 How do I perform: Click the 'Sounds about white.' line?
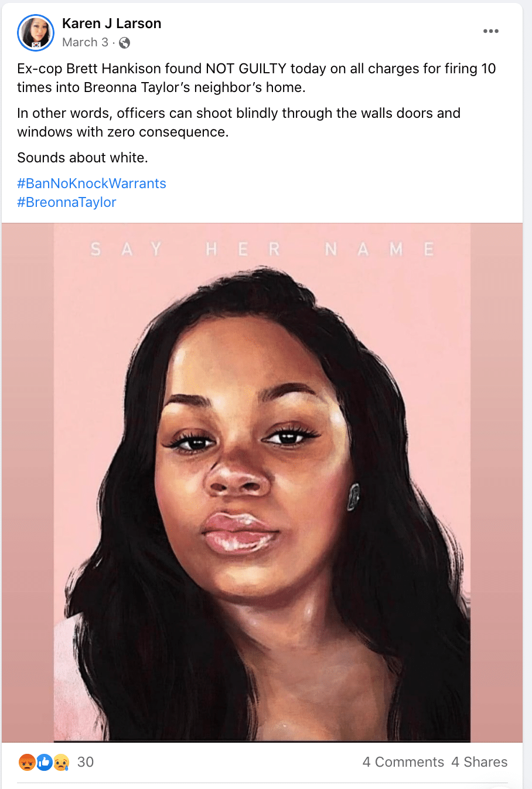tap(83, 158)
